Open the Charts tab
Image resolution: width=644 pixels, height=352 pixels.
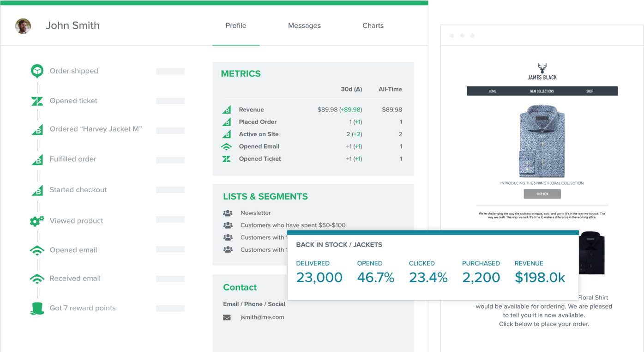(x=373, y=25)
